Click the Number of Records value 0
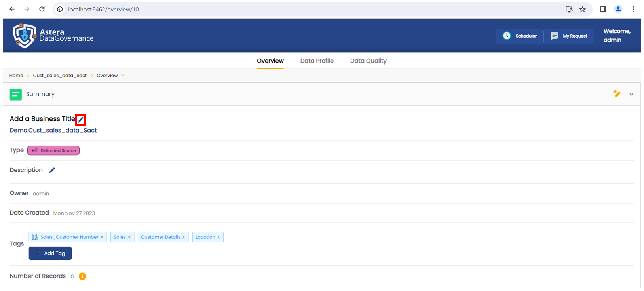The height and width of the screenshot is (291, 644). pyautogui.click(x=72, y=277)
